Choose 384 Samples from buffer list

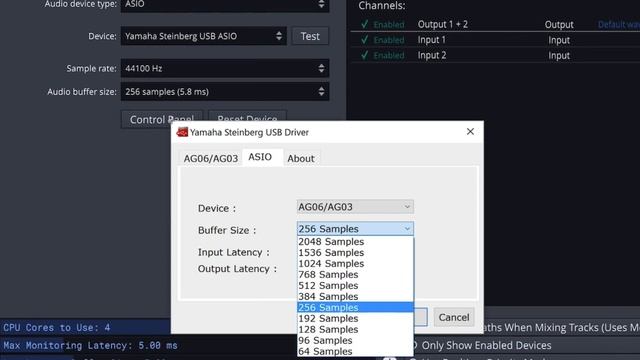click(x=355, y=297)
